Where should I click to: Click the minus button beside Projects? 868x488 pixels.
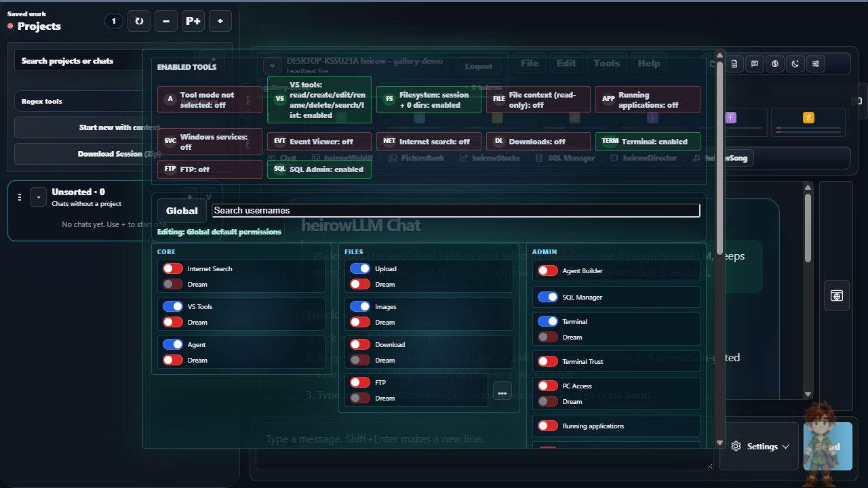(166, 21)
